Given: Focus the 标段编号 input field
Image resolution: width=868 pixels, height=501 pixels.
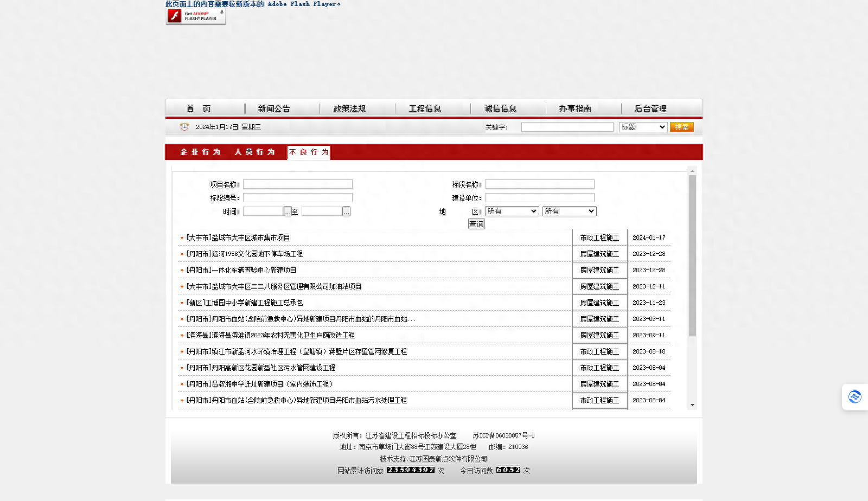Looking at the screenshot, I should [x=298, y=198].
